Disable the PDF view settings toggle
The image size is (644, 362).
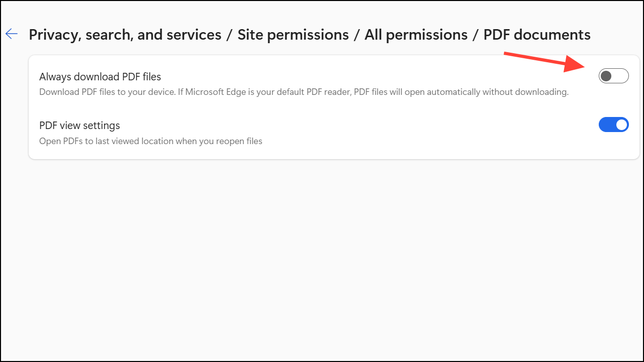coord(613,125)
